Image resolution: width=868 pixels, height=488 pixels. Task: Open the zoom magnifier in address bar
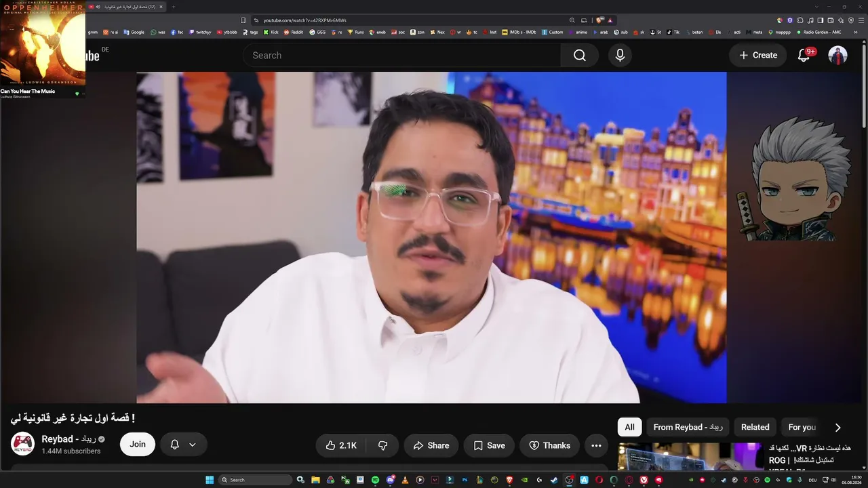pyautogui.click(x=572, y=20)
